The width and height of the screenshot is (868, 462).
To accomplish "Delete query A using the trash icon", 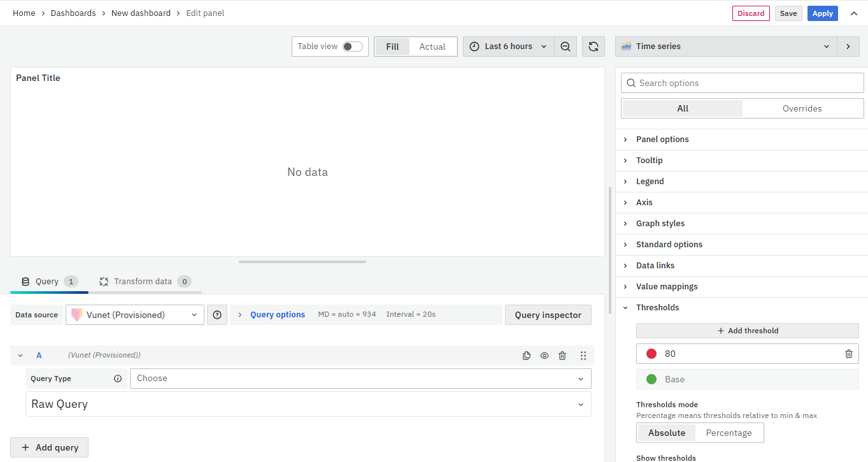I will [562, 356].
